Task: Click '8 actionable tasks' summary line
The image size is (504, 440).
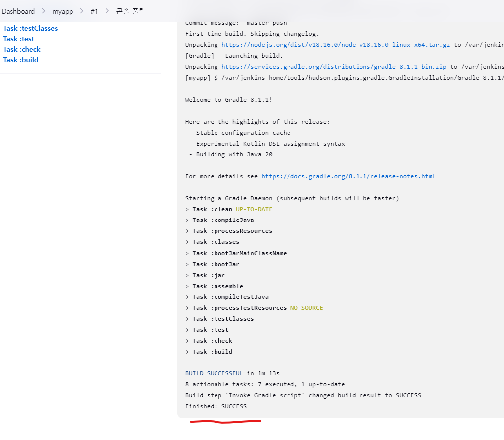Action: (x=265, y=384)
